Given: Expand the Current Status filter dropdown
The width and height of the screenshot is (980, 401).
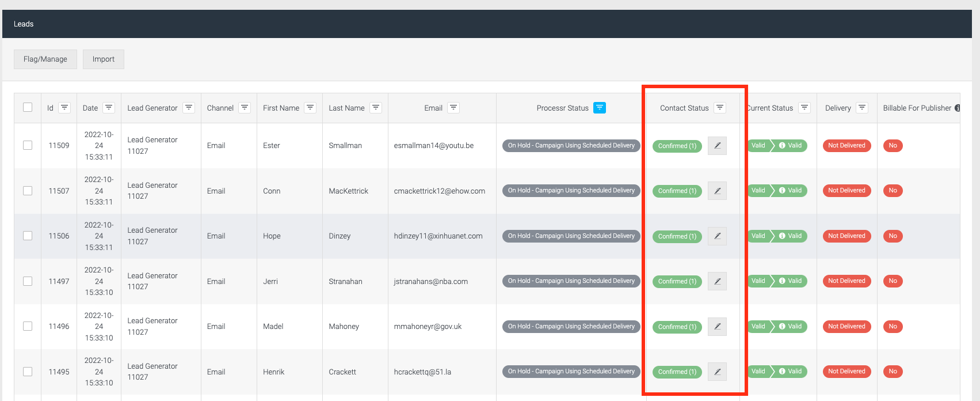Looking at the screenshot, I should tap(804, 108).
